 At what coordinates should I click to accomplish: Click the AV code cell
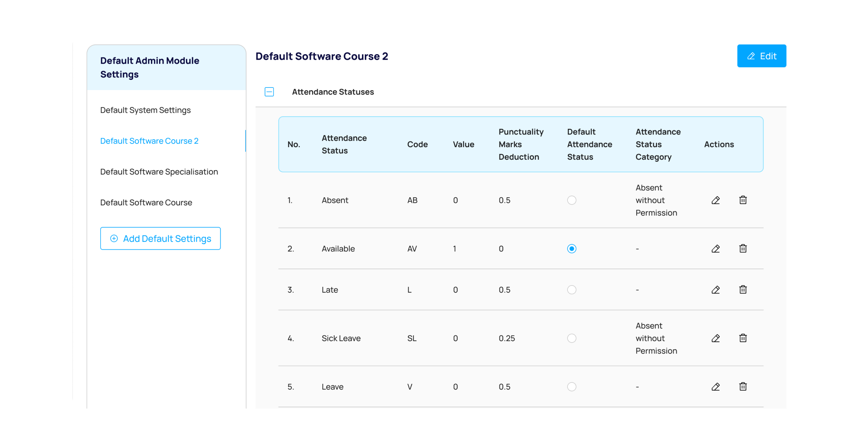tap(412, 249)
